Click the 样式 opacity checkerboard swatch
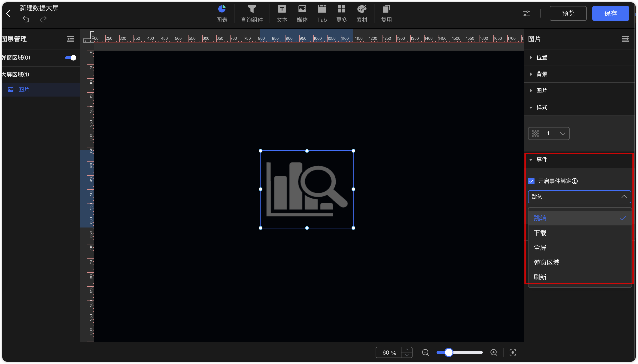The image size is (638, 364). pyautogui.click(x=535, y=133)
